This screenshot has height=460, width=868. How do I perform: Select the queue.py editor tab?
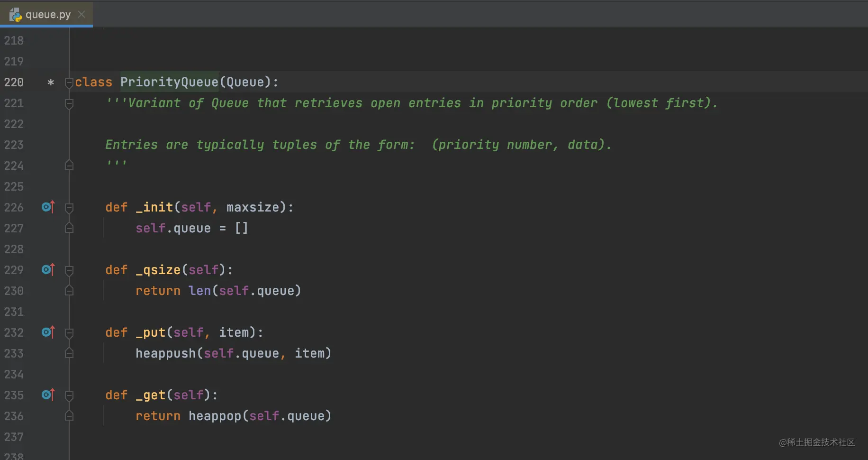click(x=46, y=15)
